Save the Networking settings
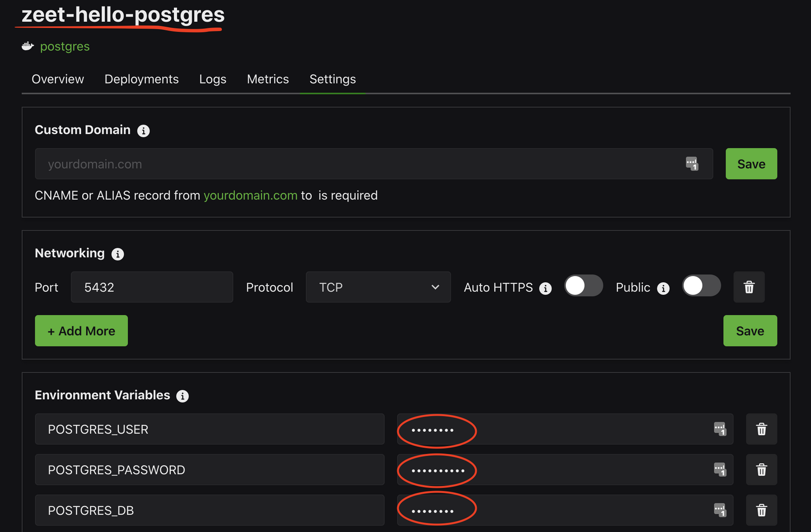811x532 pixels. pos(750,331)
